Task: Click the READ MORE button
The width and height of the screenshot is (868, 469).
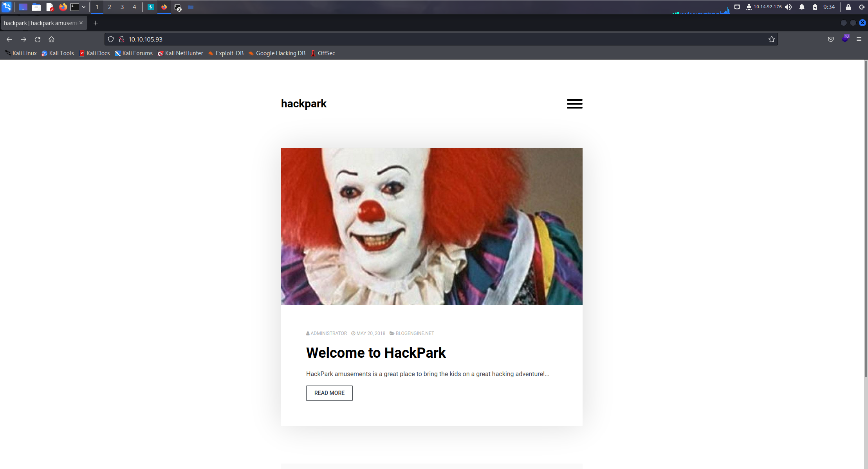Action: (329, 393)
